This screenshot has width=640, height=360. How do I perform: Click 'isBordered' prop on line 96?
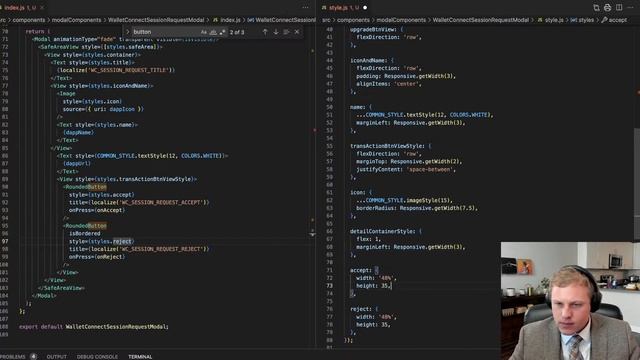pyautogui.click(x=84, y=233)
